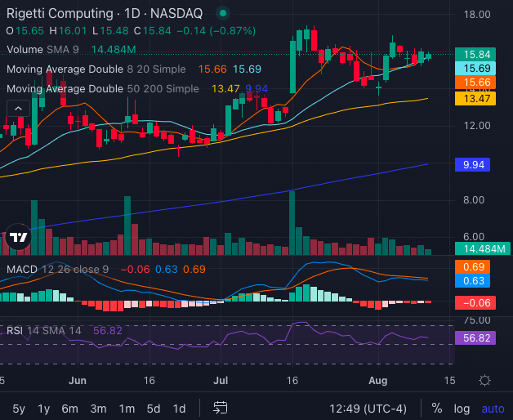The height and width of the screenshot is (420, 513).
Task: Toggle auto scale mode
Action: click(x=493, y=409)
